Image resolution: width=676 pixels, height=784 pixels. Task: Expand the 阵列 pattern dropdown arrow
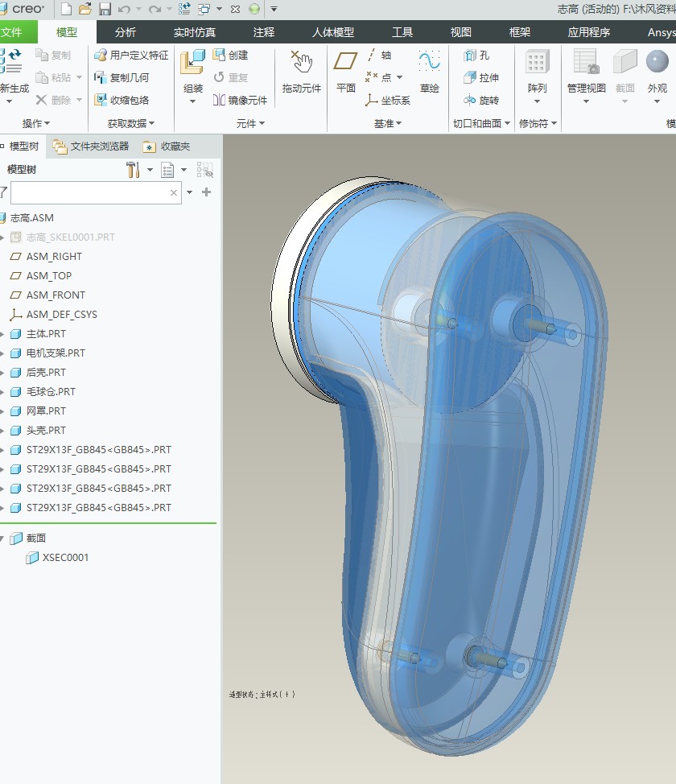[x=537, y=102]
